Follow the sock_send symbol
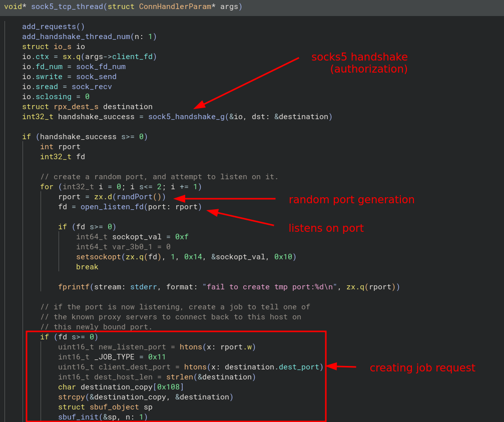 96,77
